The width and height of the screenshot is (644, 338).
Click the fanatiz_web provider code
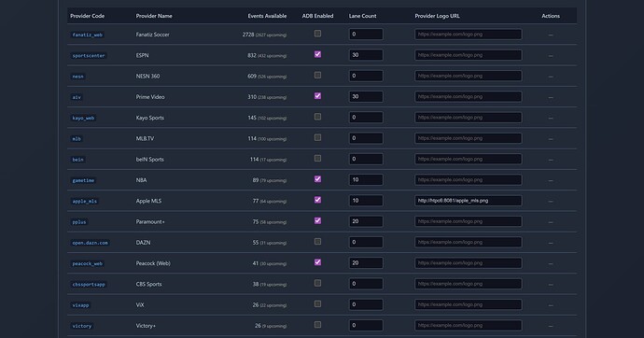coord(87,35)
